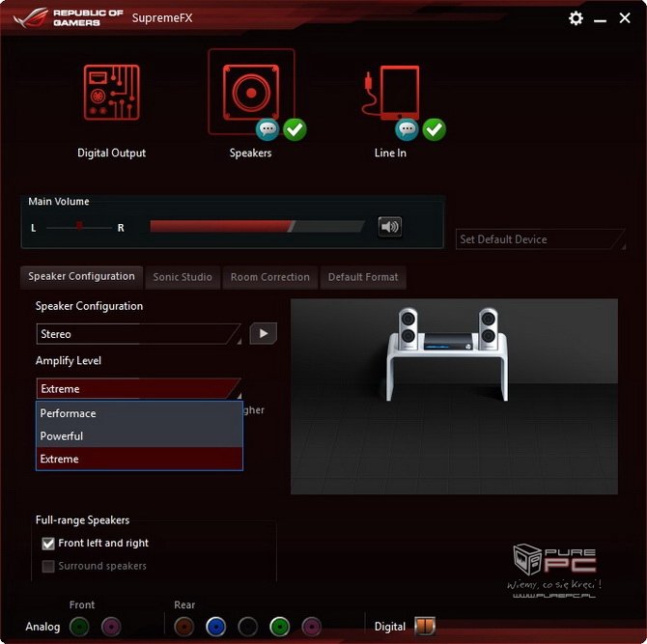647x644 pixels.
Task: Choose Extreme from amplify list
Action: coord(139,459)
